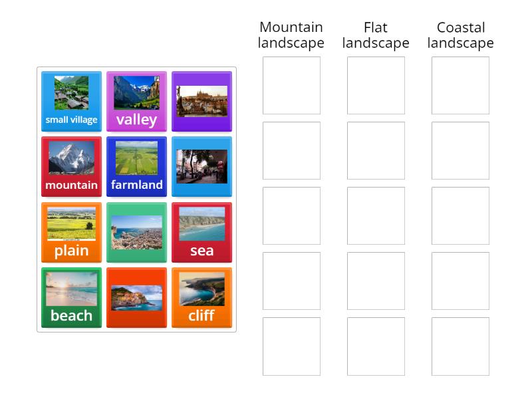Click the farmland tile
Image resolution: width=532 pixels, height=399 pixels.
tap(136, 166)
